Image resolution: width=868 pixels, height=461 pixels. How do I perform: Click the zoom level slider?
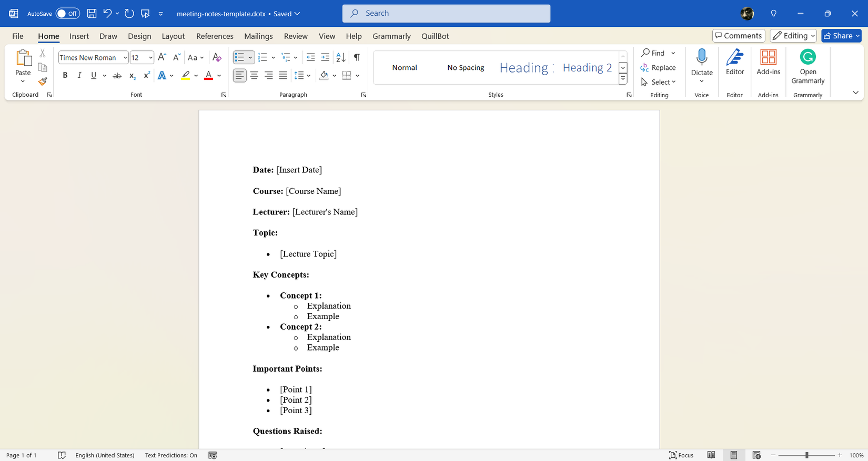(x=806, y=455)
